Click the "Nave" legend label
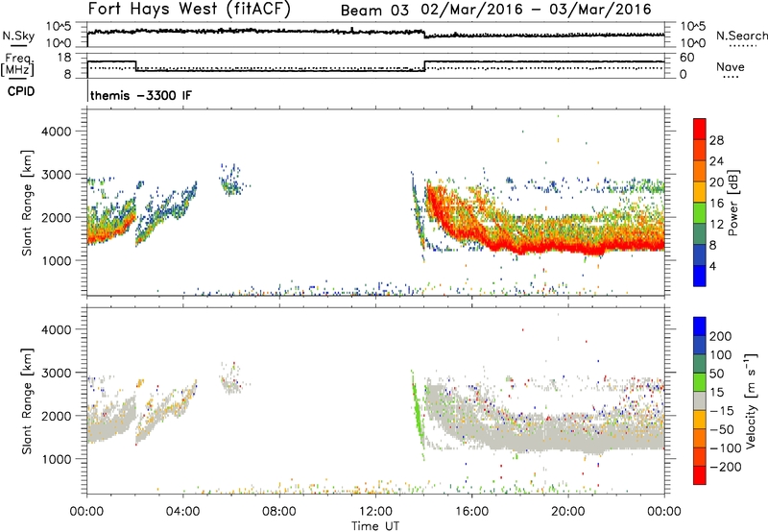 [x=730, y=66]
